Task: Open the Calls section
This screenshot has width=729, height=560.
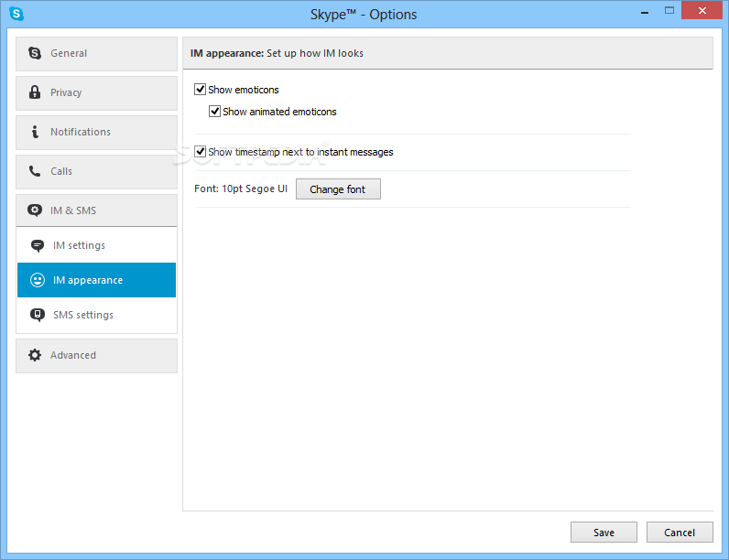Action: (97, 172)
